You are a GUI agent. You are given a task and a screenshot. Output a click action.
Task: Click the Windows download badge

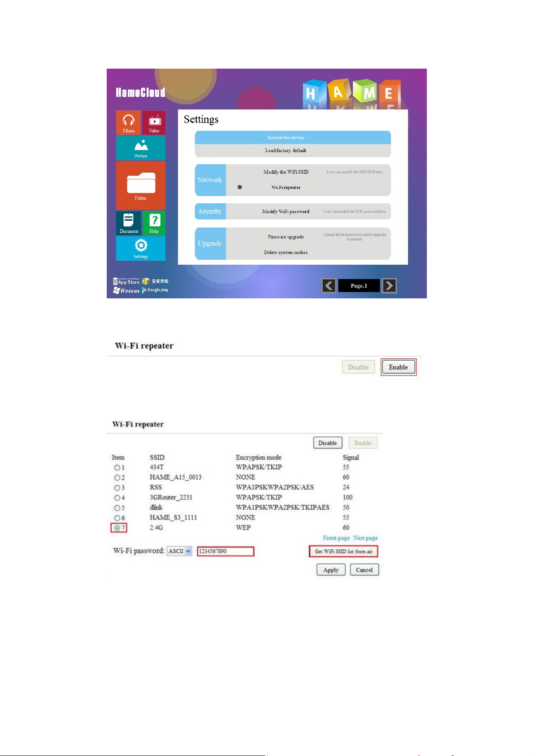tap(126, 291)
